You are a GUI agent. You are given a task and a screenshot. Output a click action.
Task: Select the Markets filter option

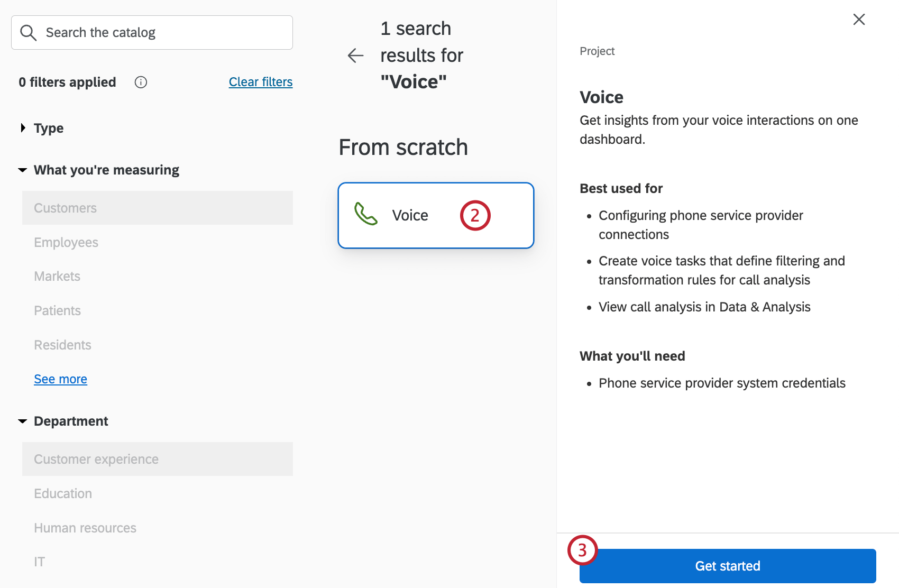57,277
